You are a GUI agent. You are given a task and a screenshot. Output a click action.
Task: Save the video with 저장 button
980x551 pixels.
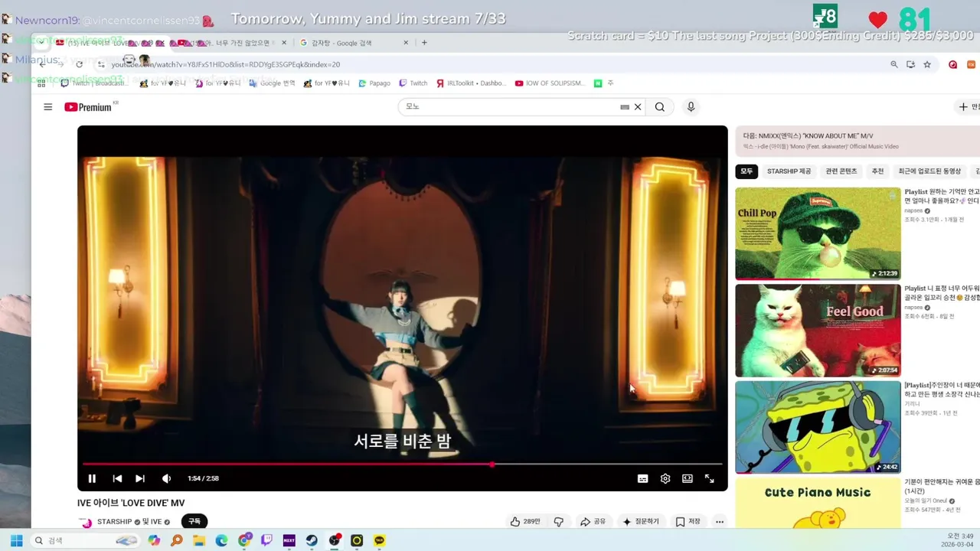pos(688,521)
